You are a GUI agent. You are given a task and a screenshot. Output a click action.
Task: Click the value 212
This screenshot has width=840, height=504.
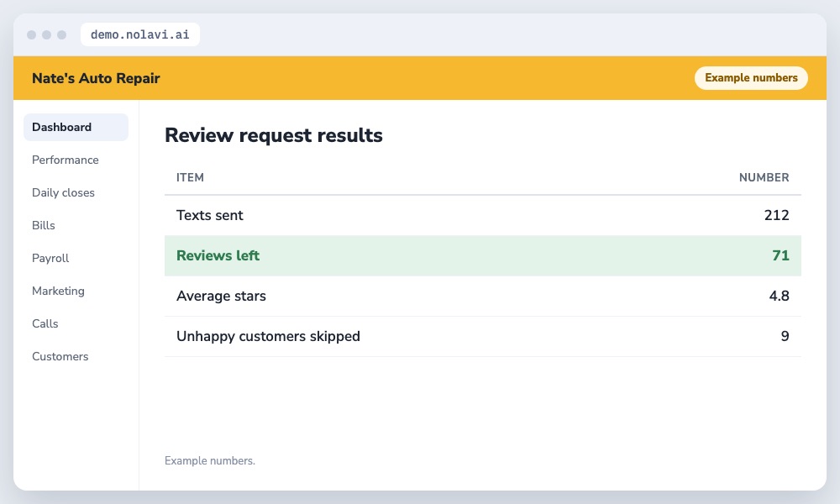[777, 215]
